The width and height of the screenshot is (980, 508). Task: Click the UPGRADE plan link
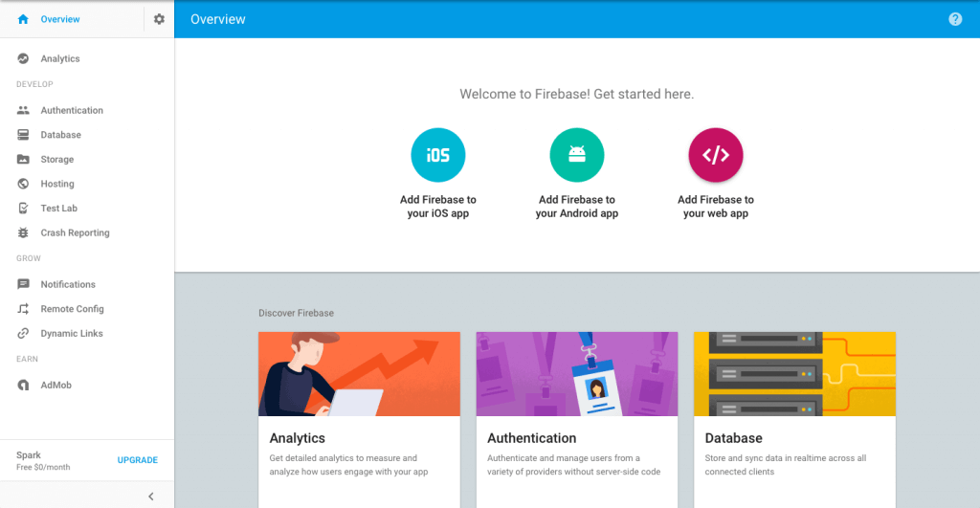tap(138, 460)
